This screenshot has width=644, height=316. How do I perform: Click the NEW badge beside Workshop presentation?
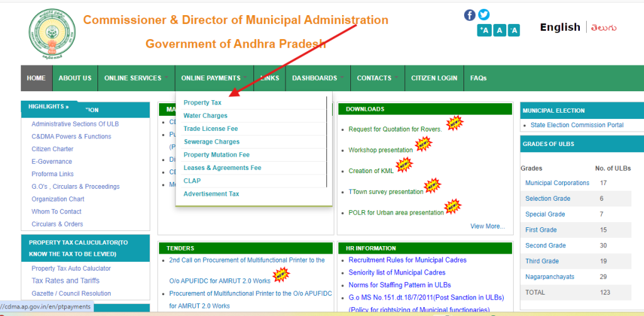424,145
